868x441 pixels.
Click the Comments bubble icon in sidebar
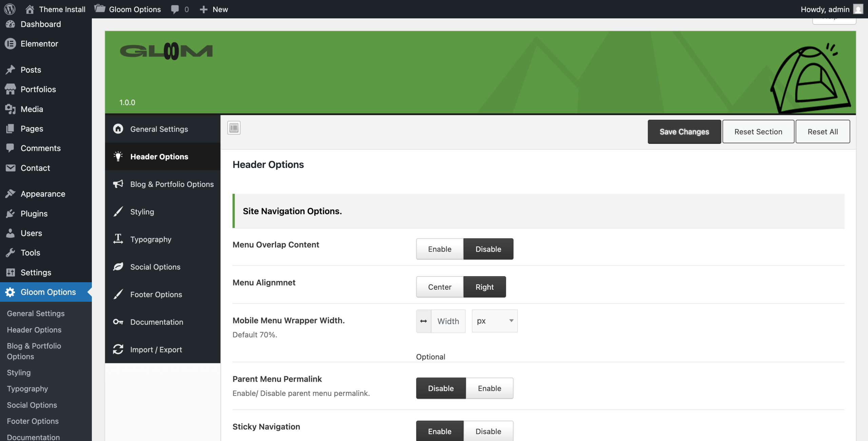click(x=11, y=148)
